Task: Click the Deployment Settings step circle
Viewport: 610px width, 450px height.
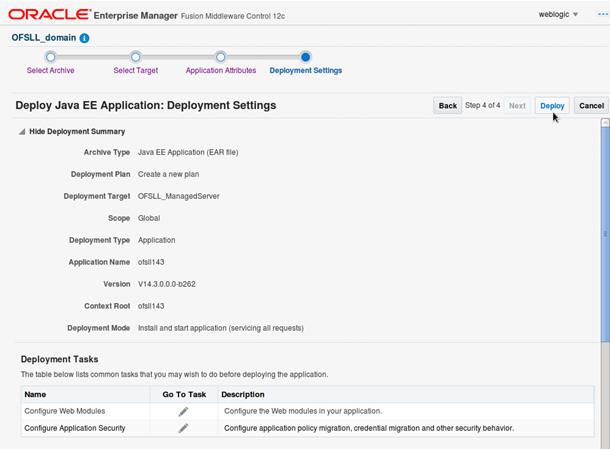Action: pos(305,57)
